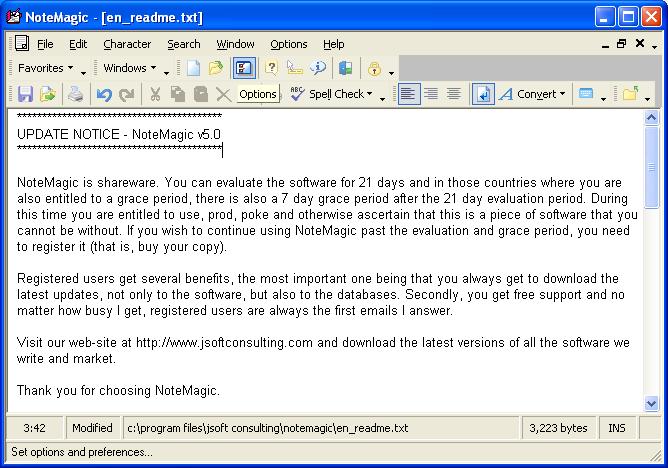This screenshot has width=668, height=468.
Task: Open the Edit menu
Action: [78, 44]
